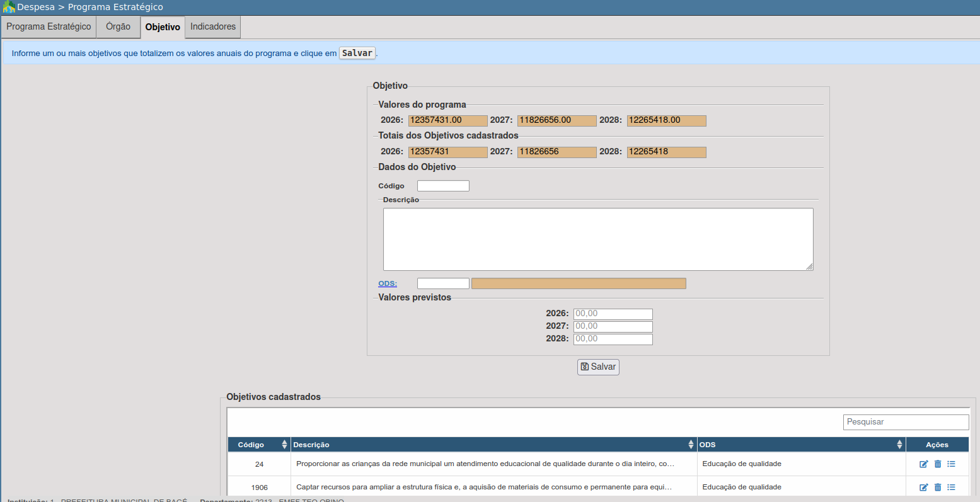Open the Órgão tab
This screenshot has height=502, width=980.
pos(118,27)
